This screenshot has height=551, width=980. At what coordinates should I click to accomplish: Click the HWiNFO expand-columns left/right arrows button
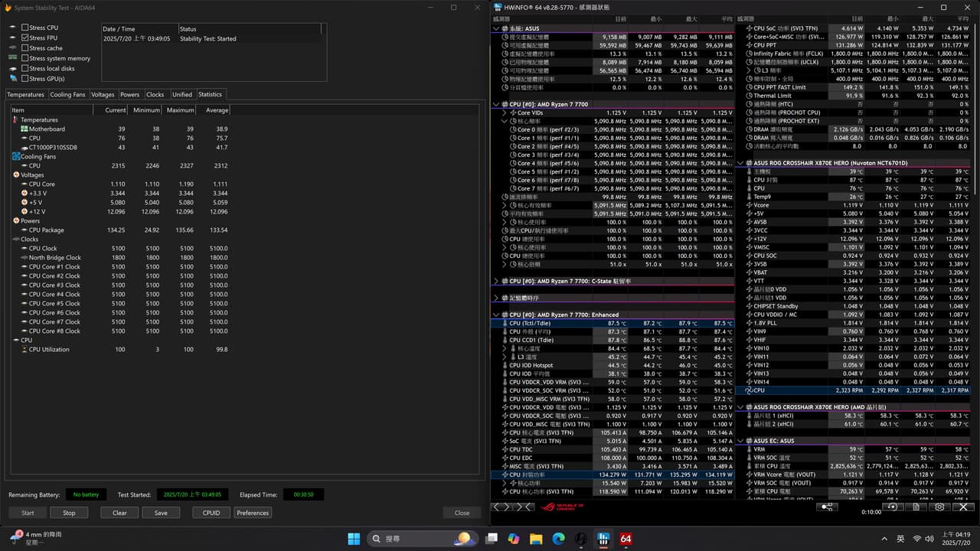coord(501,507)
